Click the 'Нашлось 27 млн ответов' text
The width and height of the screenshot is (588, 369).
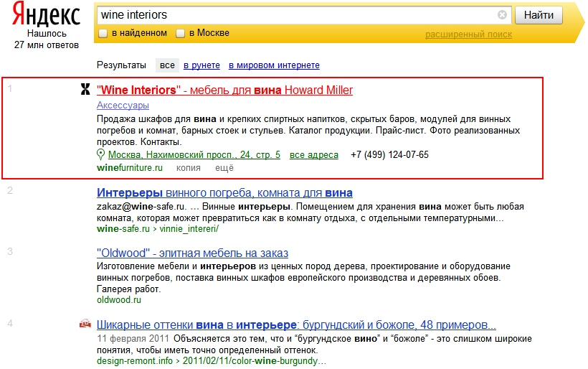click(47, 39)
